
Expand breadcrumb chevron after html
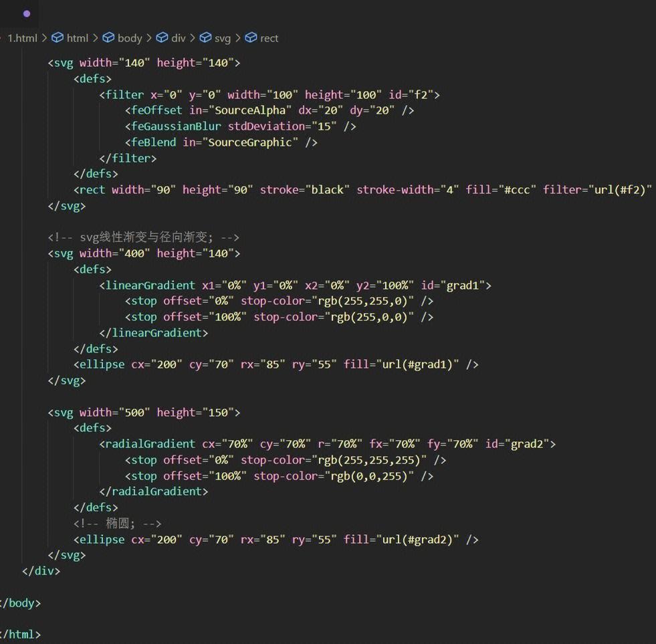pos(96,38)
